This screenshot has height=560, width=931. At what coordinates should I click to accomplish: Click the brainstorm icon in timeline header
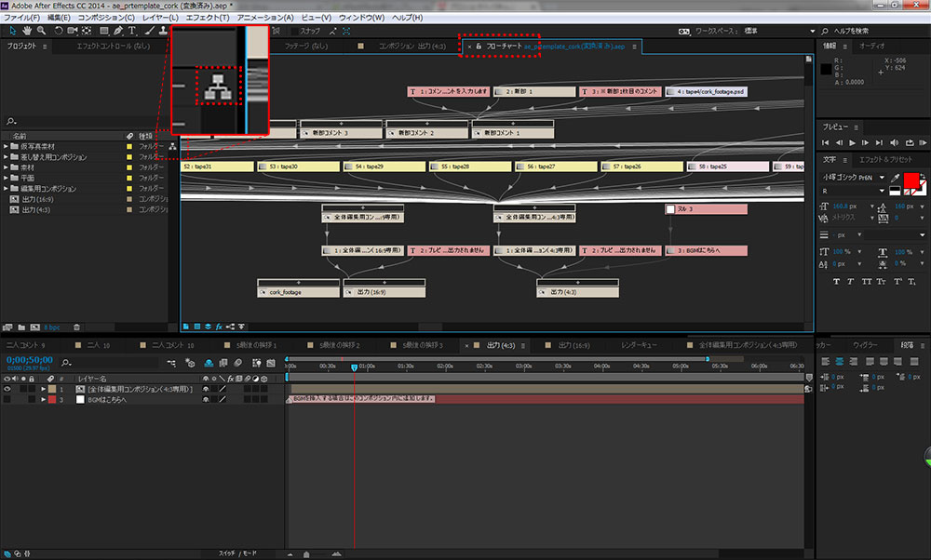click(x=257, y=363)
